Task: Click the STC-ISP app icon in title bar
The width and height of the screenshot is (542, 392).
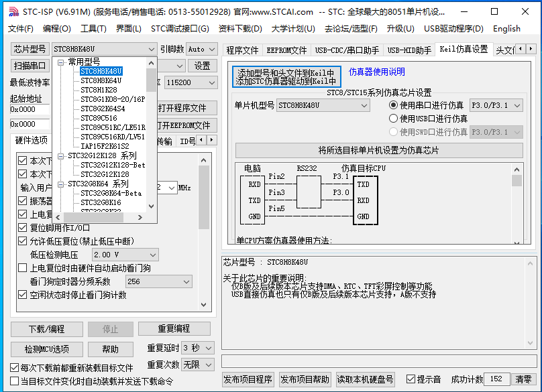Action: [13, 12]
